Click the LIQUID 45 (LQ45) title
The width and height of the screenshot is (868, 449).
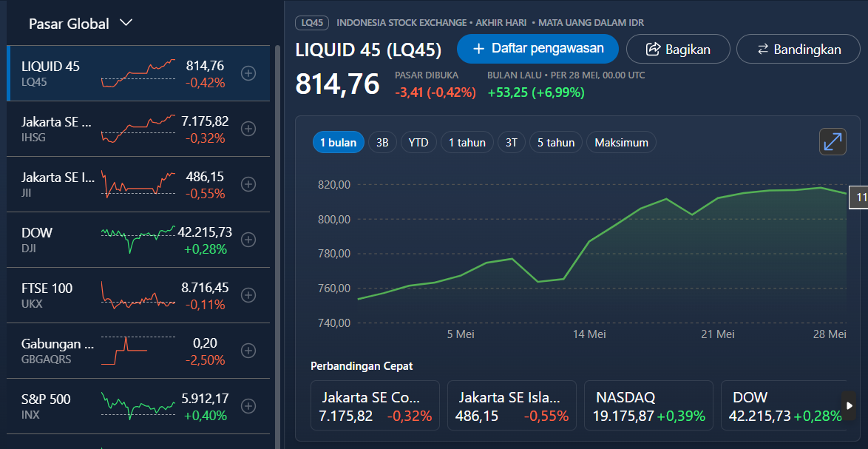[369, 50]
